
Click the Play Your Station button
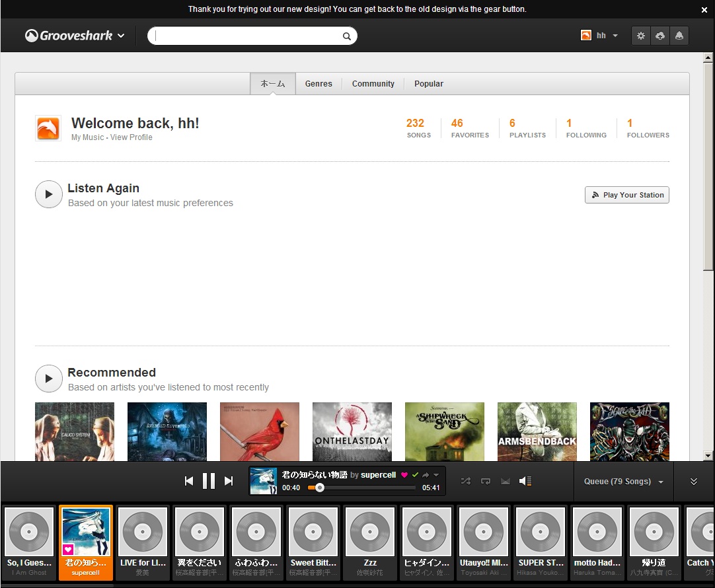(627, 195)
